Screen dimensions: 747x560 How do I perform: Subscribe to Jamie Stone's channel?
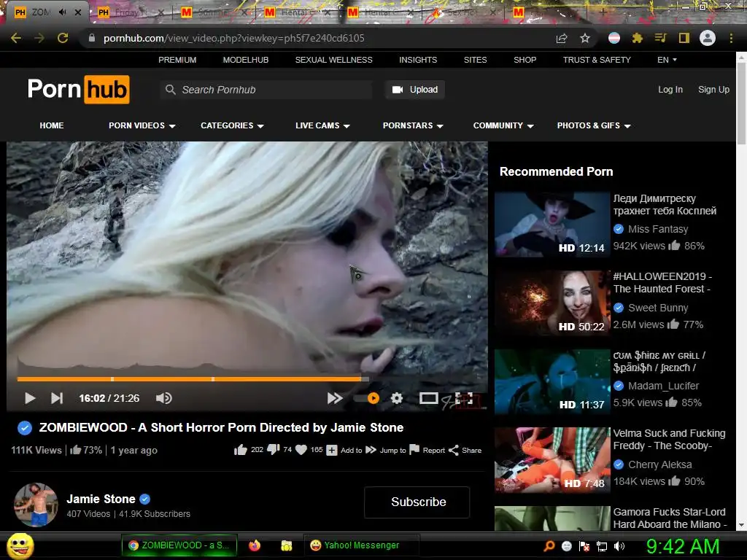coord(417,502)
